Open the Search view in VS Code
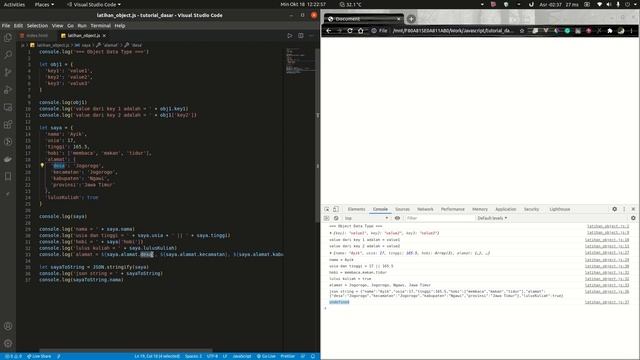This screenshot has width=640, height=360. [8, 55]
